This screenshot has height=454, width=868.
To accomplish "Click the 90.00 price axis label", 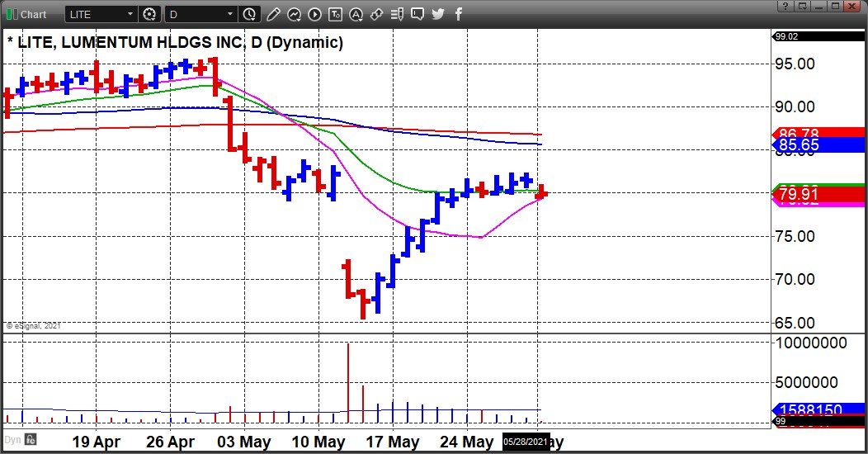I will [795, 106].
